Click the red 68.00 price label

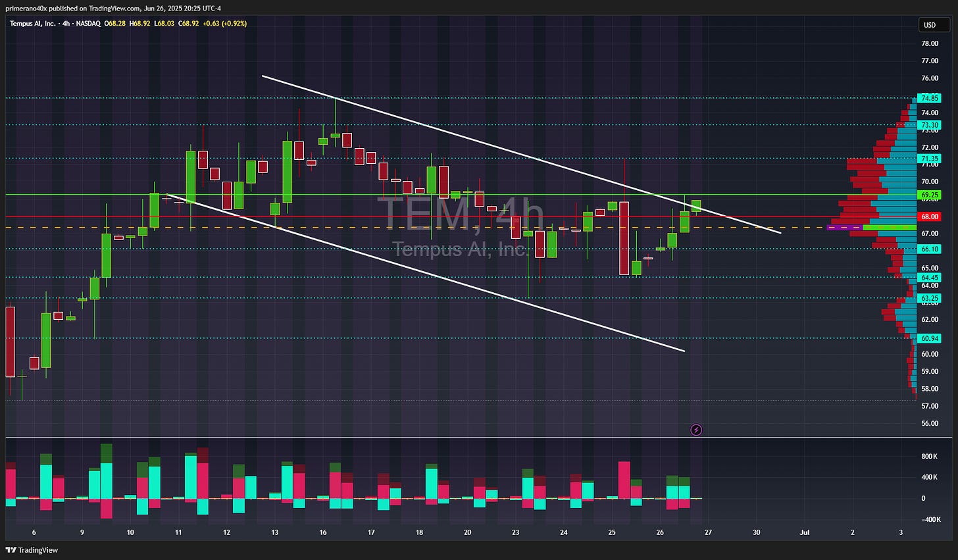930,216
